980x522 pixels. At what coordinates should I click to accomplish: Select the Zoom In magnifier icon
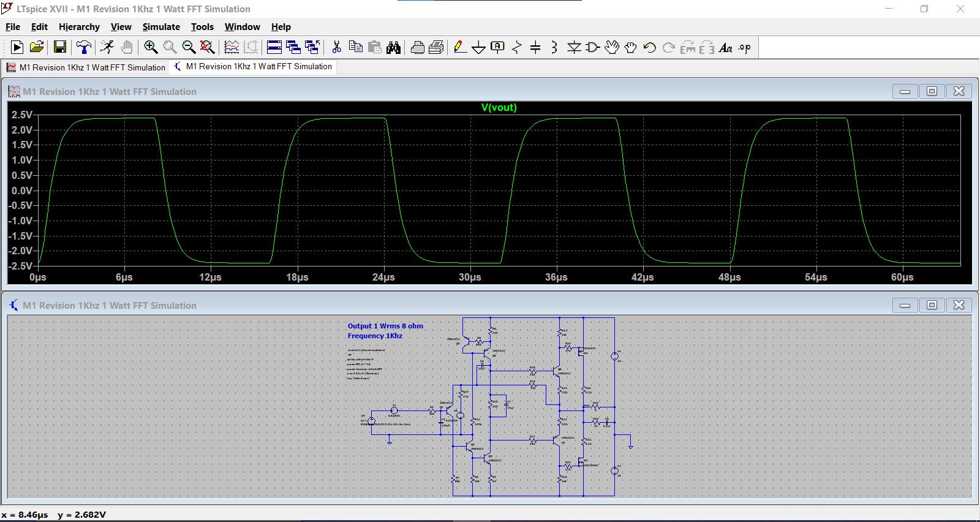tap(151, 47)
